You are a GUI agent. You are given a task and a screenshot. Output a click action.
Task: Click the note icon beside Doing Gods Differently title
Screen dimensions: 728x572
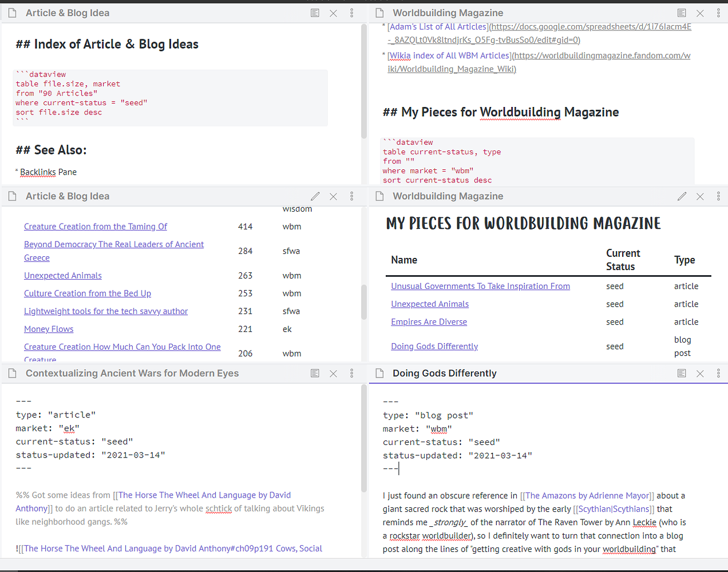(x=378, y=373)
